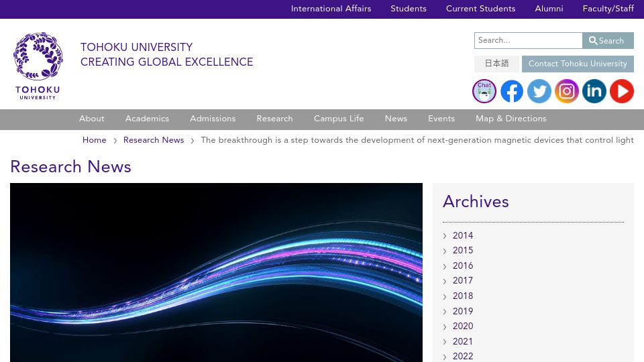Select Admissions in the navigation bar

pos(213,119)
